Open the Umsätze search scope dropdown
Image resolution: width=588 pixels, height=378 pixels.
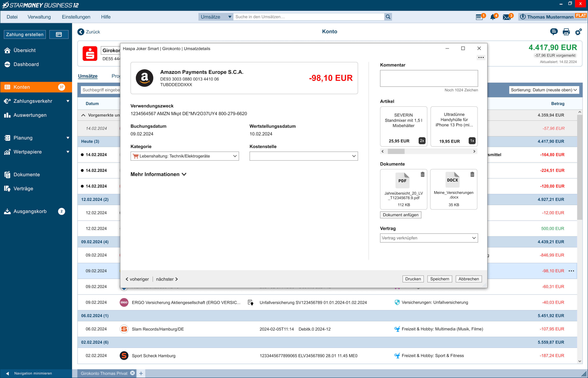coord(216,17)
